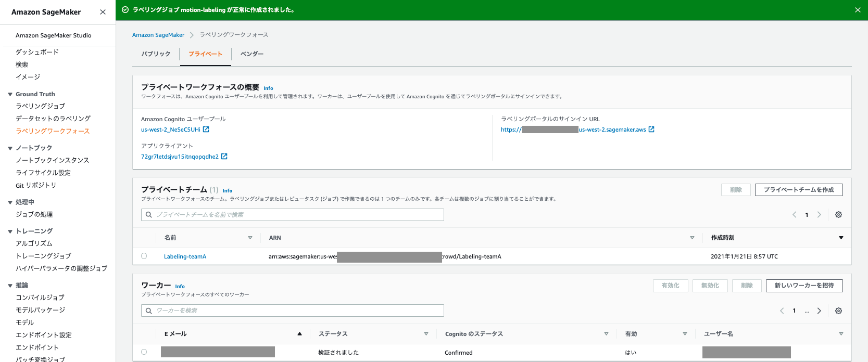Open ダッシュボード in sidebar
The width and height of the screenshot is (868, 362).
point(37,52)
